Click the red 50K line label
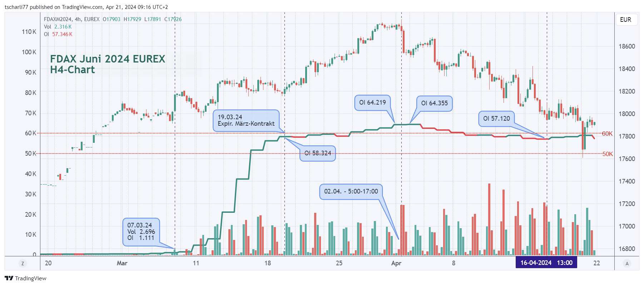This screenshot has height=286, width=644. (x=607, y=154)
